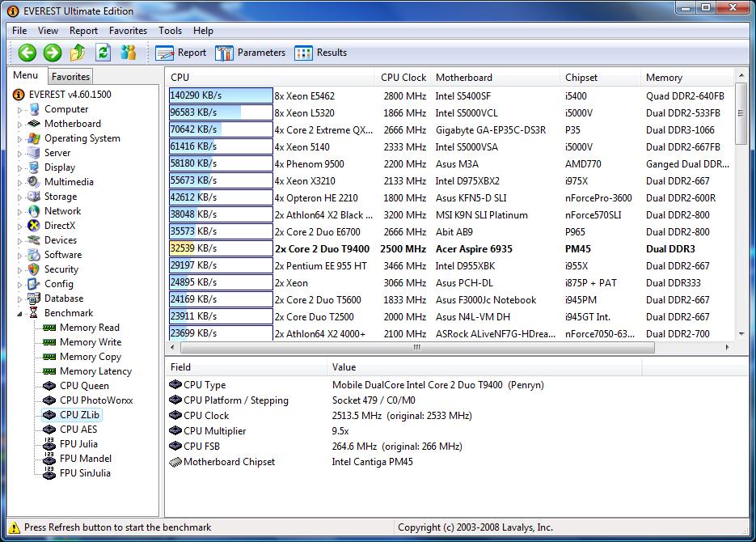Screen dimensions: 756x542
Task: Sort results by Memory column header
Action: 687,77
